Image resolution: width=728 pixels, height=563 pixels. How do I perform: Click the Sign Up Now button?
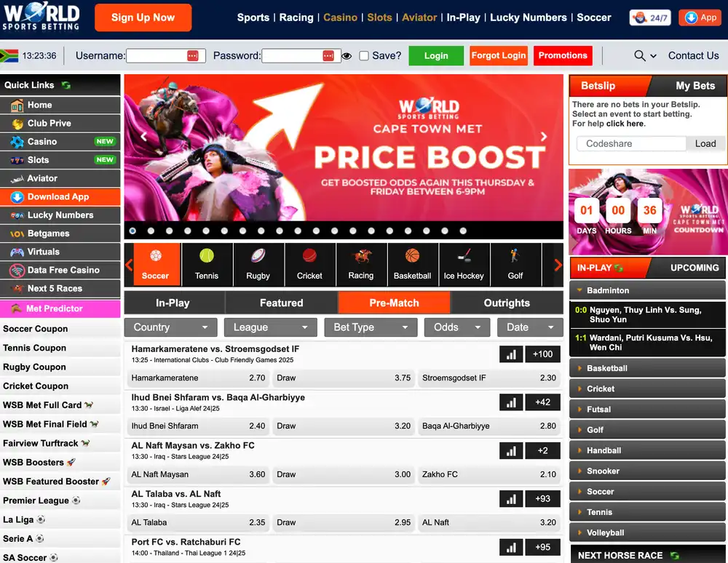pos(143,17)
